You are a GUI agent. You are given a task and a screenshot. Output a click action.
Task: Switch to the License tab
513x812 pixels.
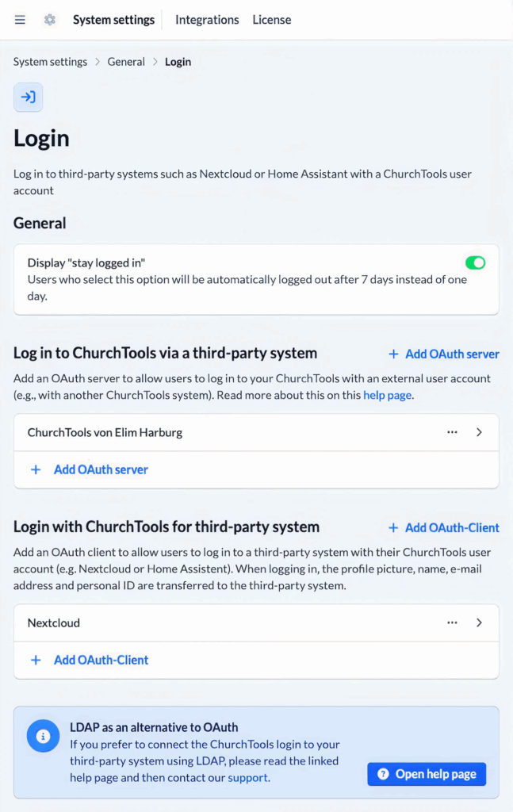click(272, 20)
